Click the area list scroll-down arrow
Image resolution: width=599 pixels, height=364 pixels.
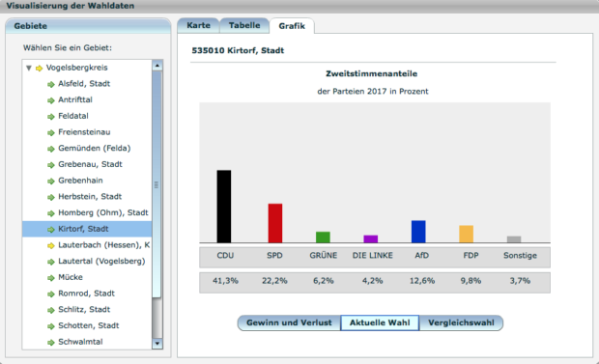tap(157, 344)
